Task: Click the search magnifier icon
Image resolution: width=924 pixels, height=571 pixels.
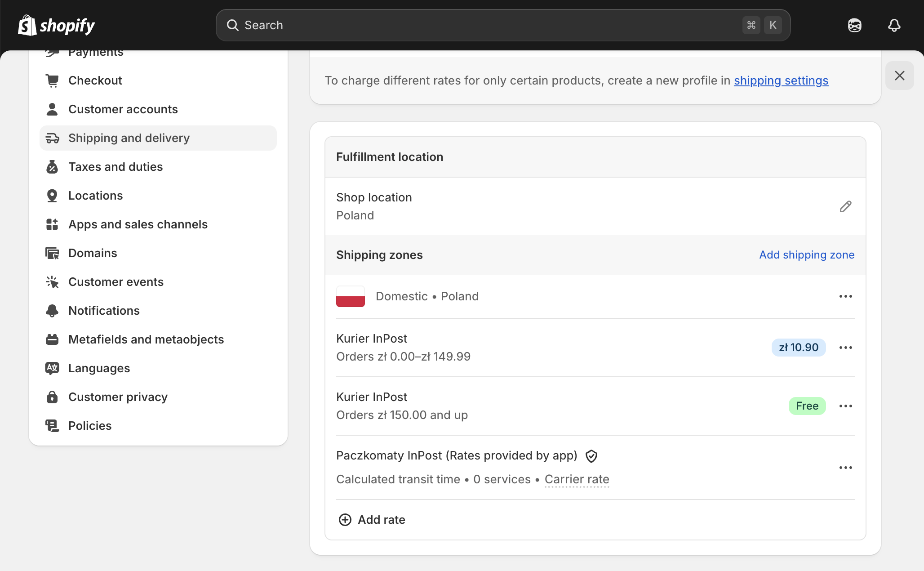Action: (232, 25)
